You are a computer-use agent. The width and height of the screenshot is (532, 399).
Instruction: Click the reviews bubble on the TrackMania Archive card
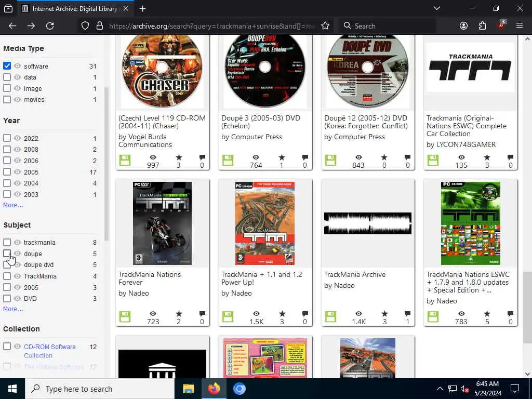(407, 313)
